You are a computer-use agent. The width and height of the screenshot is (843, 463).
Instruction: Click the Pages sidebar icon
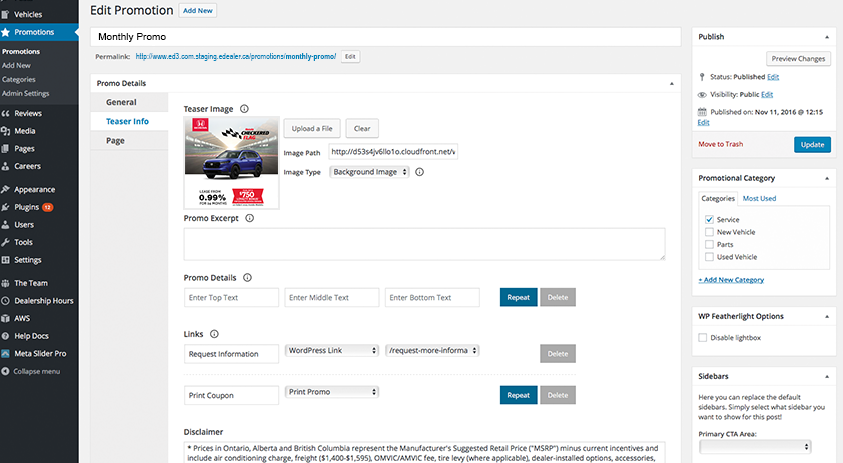pos(5,149)
